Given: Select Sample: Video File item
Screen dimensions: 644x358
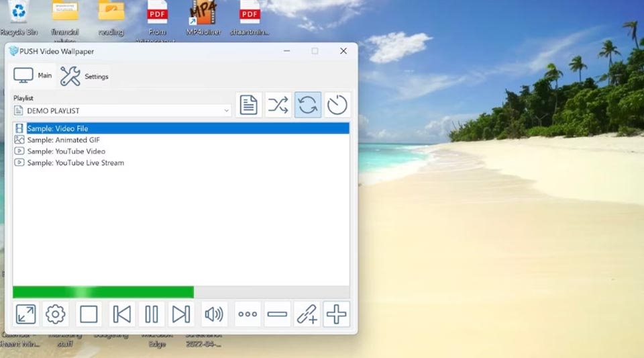Looking at the screenshot, I should 181,128.
